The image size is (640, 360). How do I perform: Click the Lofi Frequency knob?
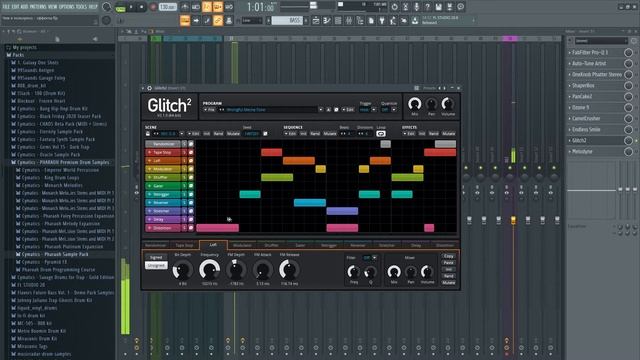click(x=209, y=270)
